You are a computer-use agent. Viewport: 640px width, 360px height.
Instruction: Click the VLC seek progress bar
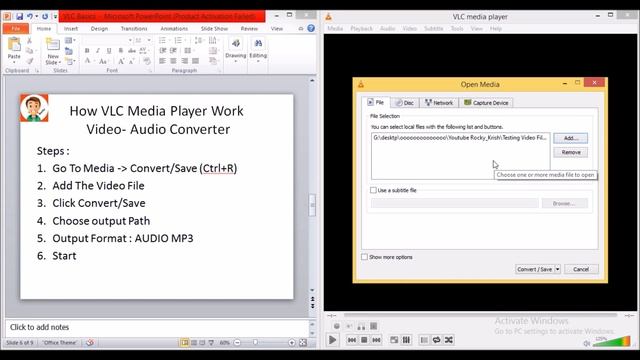click(480, 315)
